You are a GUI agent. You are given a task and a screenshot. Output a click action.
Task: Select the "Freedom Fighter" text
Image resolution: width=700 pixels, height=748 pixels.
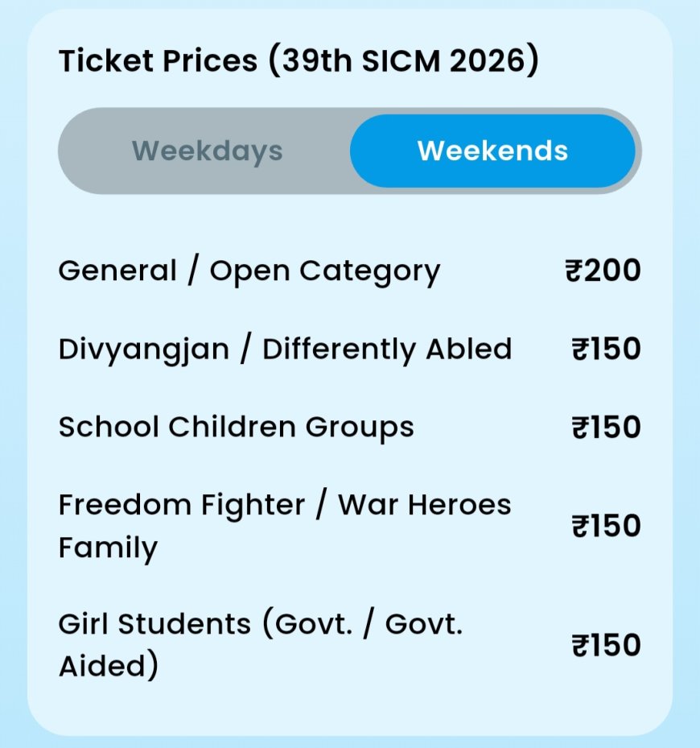tap(182, 506)
